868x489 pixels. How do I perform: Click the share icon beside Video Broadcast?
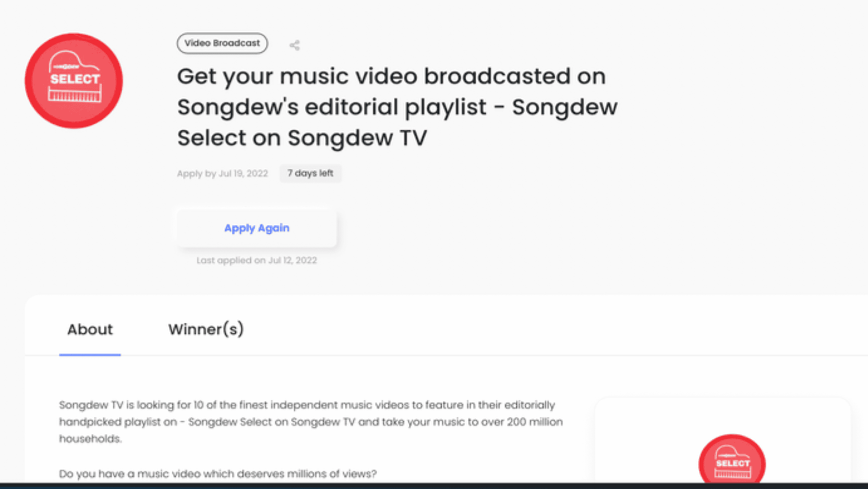pyautogui.click(x=295, y=45)
